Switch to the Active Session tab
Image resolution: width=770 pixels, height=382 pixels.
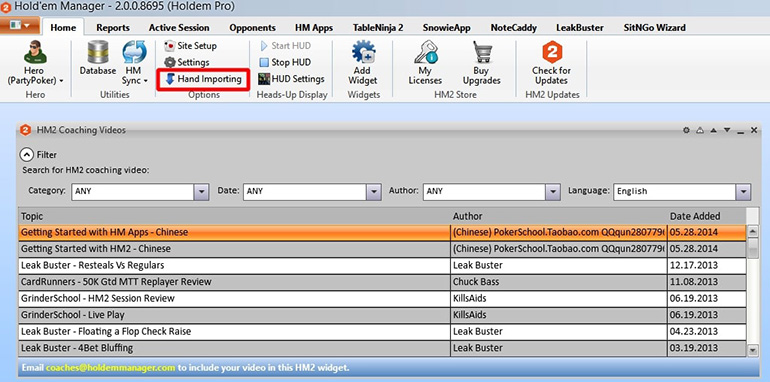(179, 27)
